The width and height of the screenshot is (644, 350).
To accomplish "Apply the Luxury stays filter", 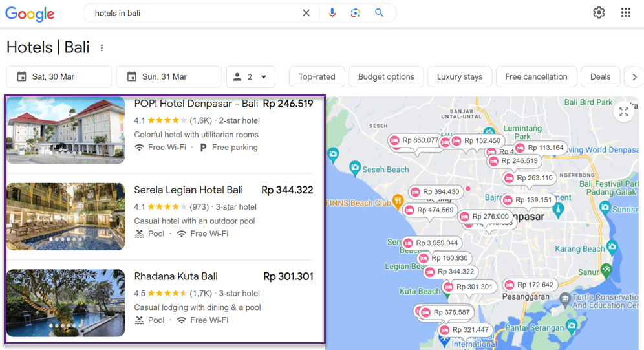I will pyautogui.click(x=460, y=77).
